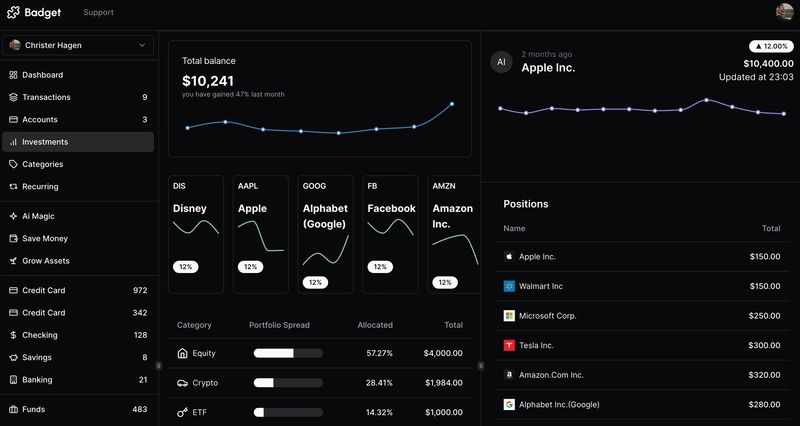Click the Amazon logo in Positions
Screen dimensions: 800x426
[x=509, y=375]
